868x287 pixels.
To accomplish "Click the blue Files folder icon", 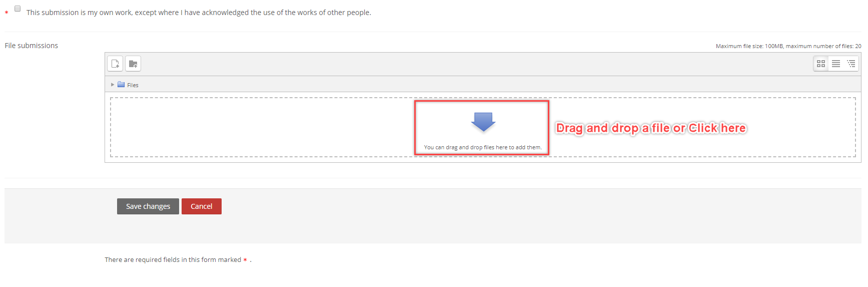I will click(121, 85).
